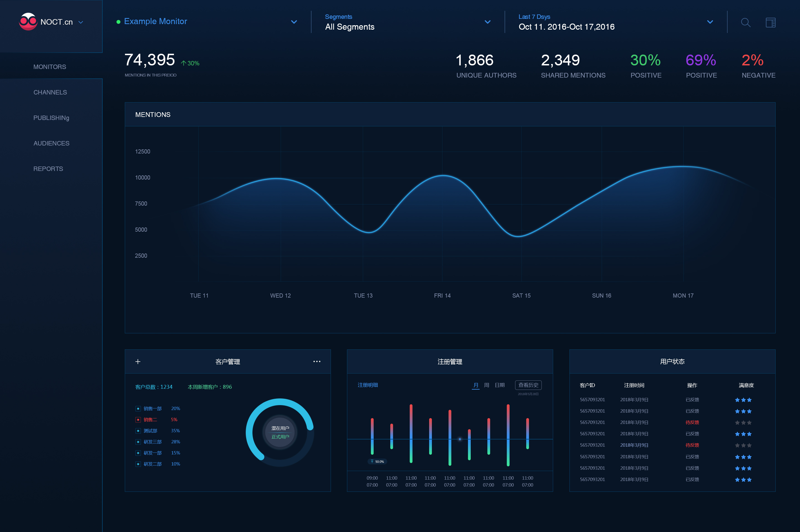800x532 pixels.
Task: Click the layout view icon top right
Action: 771,22
